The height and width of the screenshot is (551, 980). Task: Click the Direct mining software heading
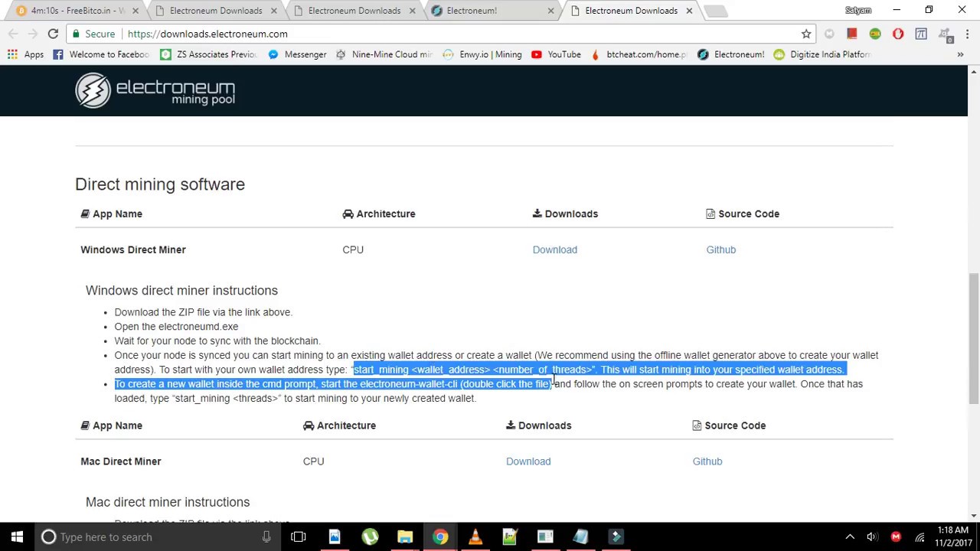coord(160,184)
